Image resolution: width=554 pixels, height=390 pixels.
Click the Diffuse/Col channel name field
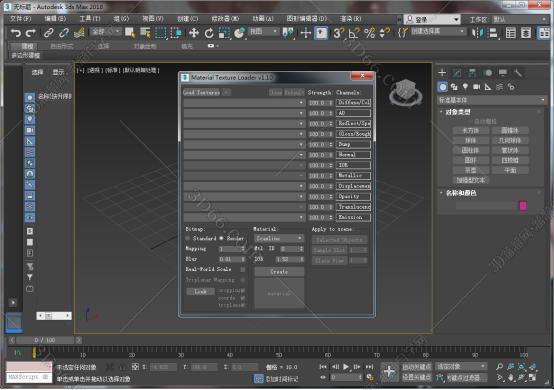click(353, 103)
